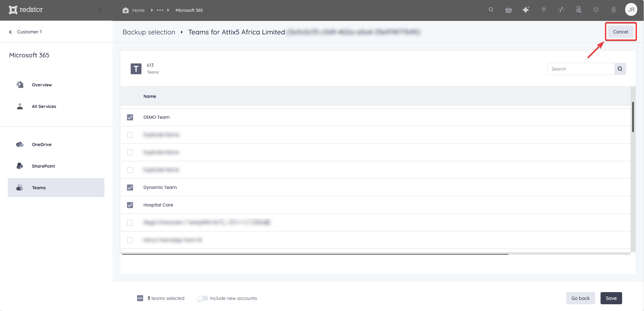The height and width of the screenshot is (311, 644).
Task: Check the box below DEMO Team
Action: 130,135
